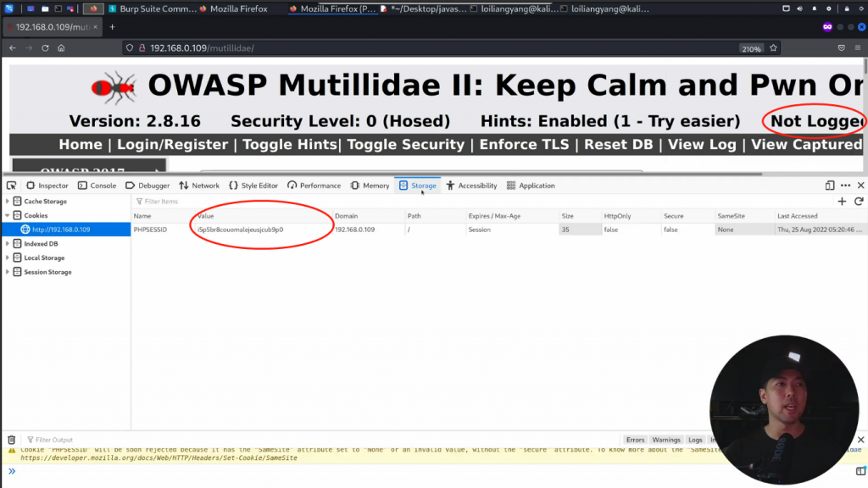868x488 pixels.
Task: Open the View Log link
Action: coord(702,144)
